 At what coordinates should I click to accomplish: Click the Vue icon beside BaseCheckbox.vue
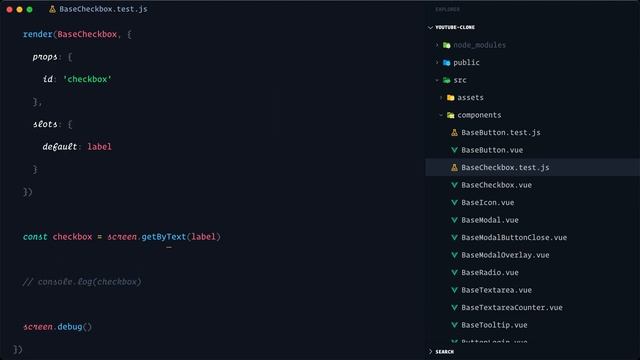[x=454, y=185]
